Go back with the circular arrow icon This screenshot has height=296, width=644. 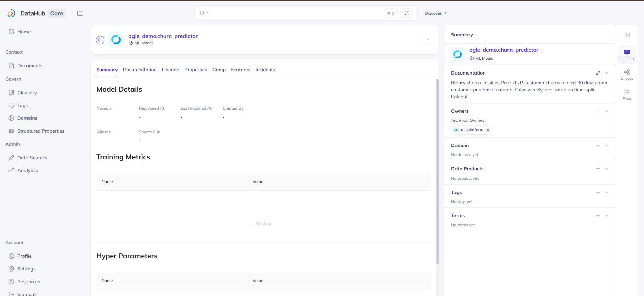pyautogui.click(x=100, y=40)
